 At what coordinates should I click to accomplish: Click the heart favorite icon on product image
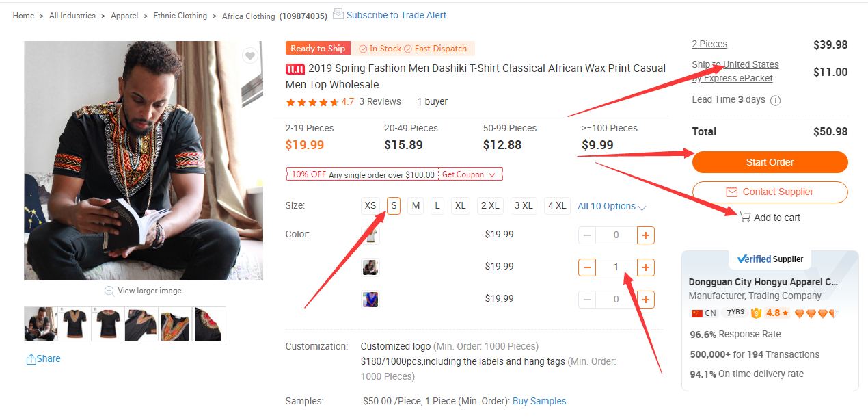250,56
